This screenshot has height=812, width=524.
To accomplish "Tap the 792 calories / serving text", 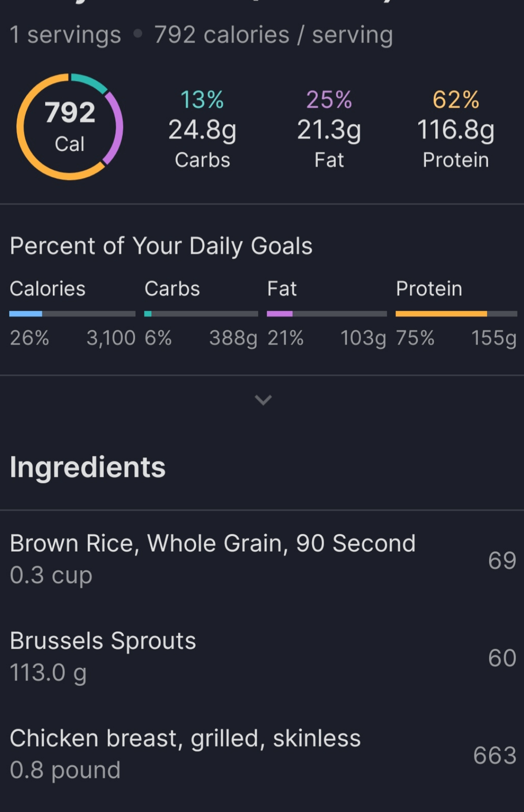I will tap(273, 35).
